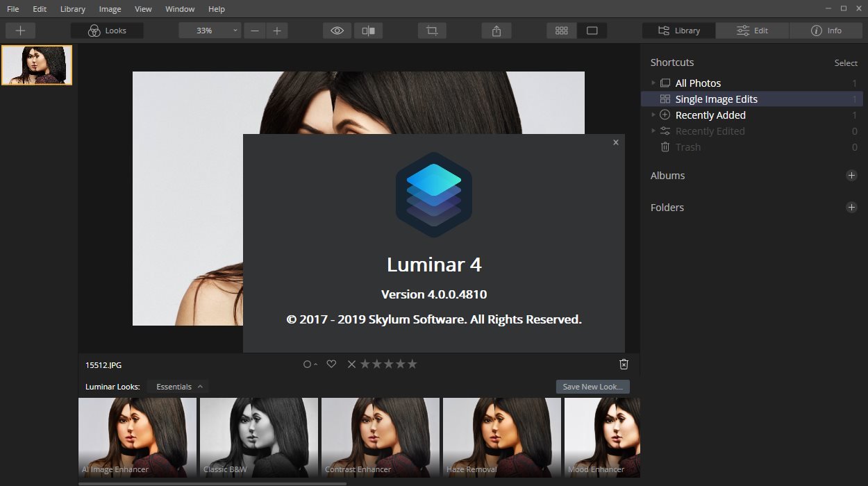Open the Export/Share panel
The image size is (868, 486).
pos(496,31)
